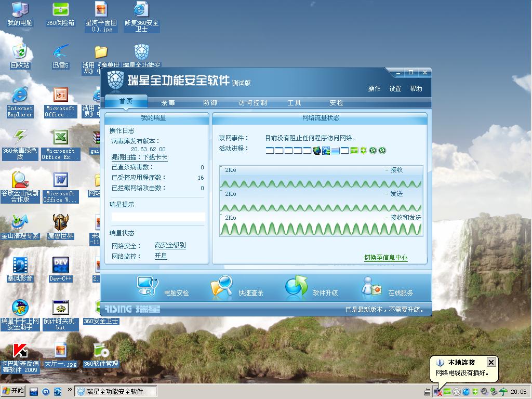The height and width of the screenshot is (399, 532).
Task: Open Dev-C++ desktop icon
Action: tap(60, 270)
